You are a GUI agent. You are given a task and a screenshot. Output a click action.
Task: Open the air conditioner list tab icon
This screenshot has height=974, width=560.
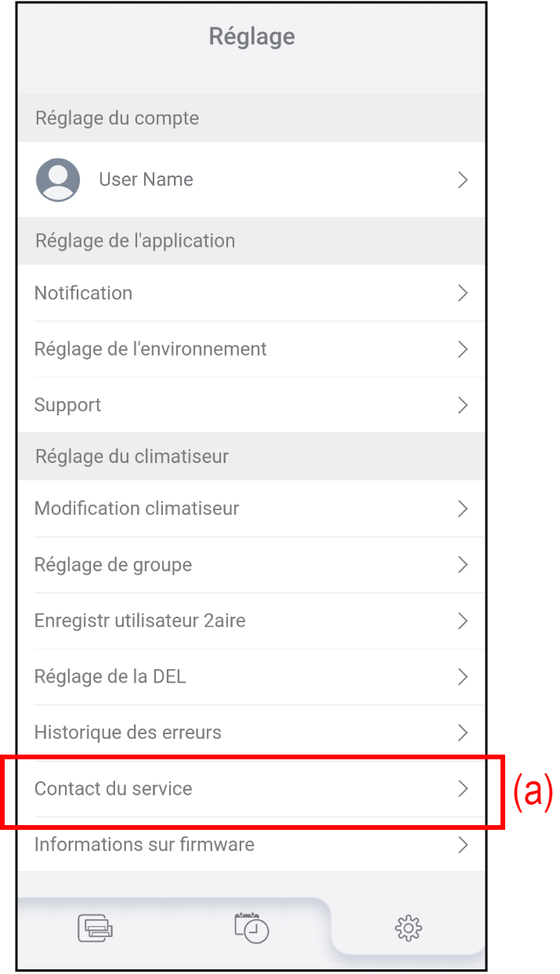coord(96,929)
